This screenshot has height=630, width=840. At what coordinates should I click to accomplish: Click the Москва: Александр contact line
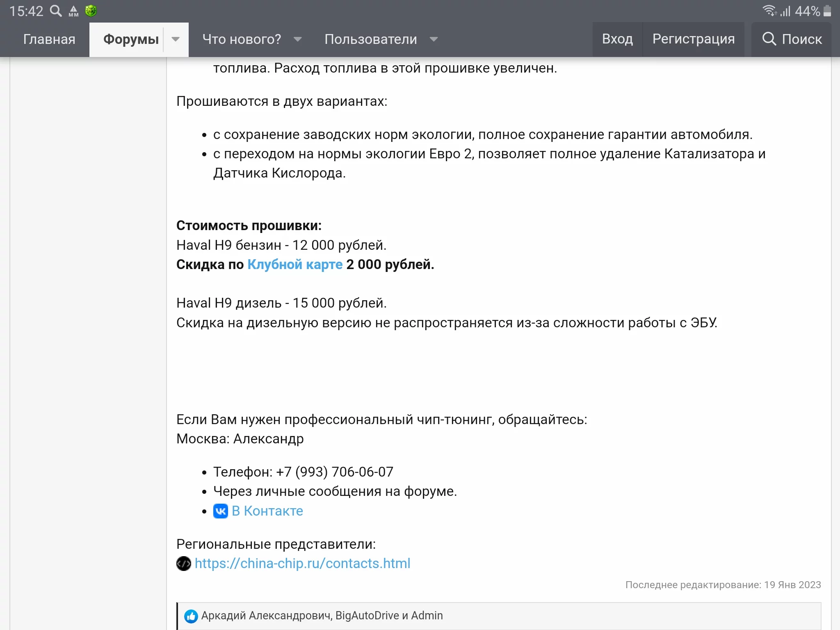[x=240, y=439]
